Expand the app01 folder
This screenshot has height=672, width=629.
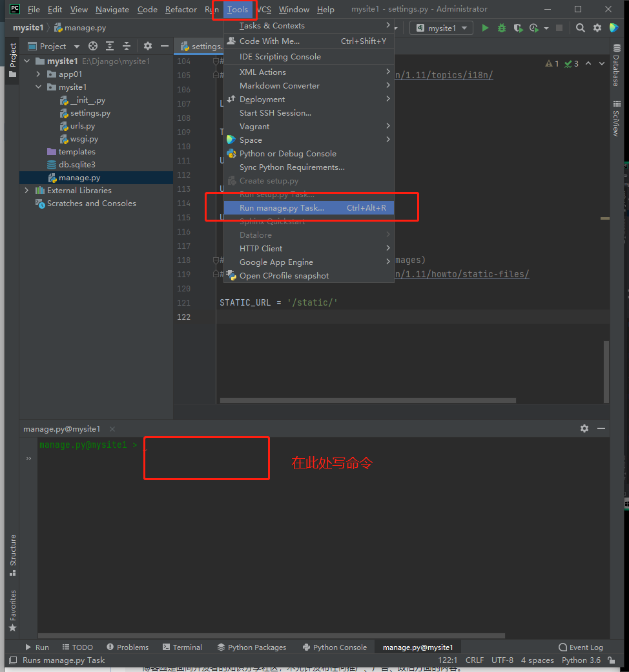(39, 74)
